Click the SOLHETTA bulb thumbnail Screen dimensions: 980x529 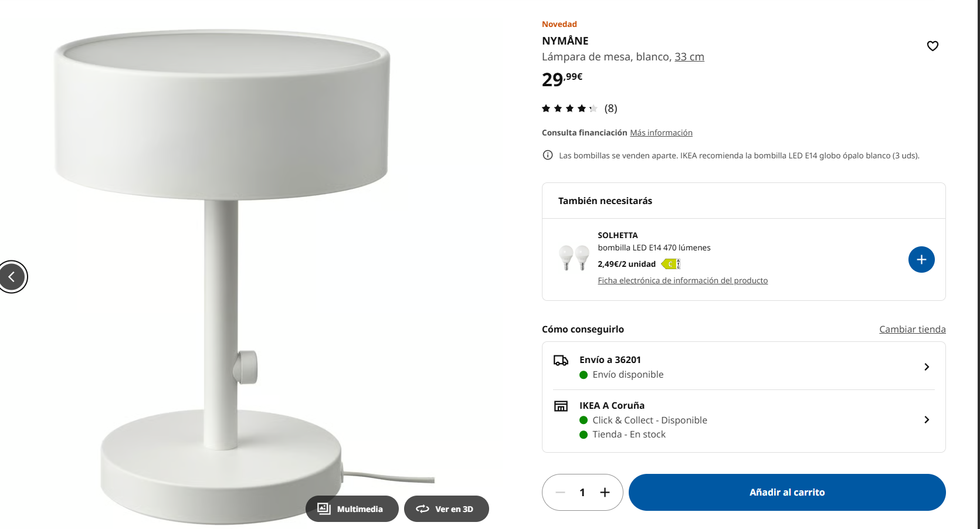tap(574, 258)
